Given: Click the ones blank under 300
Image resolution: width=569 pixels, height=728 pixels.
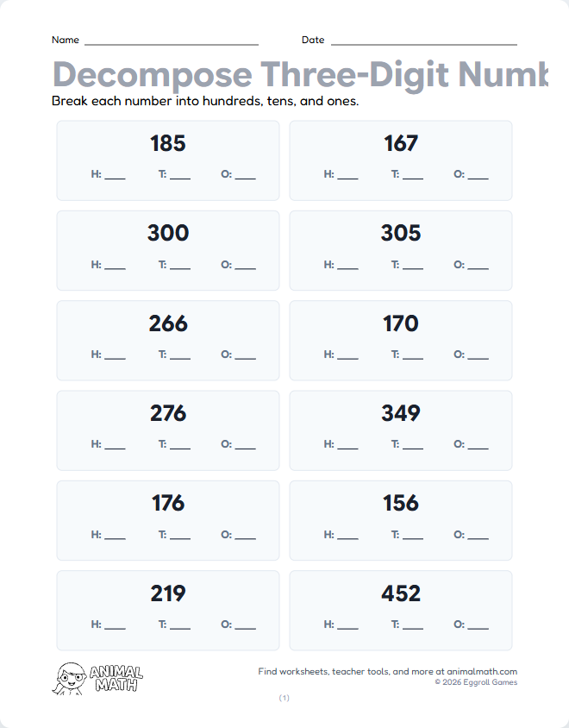Looking at the screenshot, I should pyautogui.click(x=245, y=266).
